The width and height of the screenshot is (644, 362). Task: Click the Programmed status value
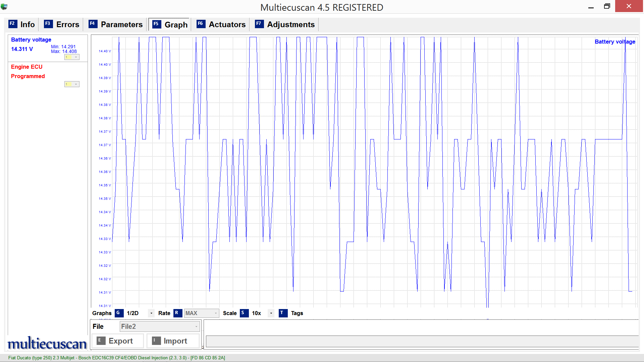[28, 76]
